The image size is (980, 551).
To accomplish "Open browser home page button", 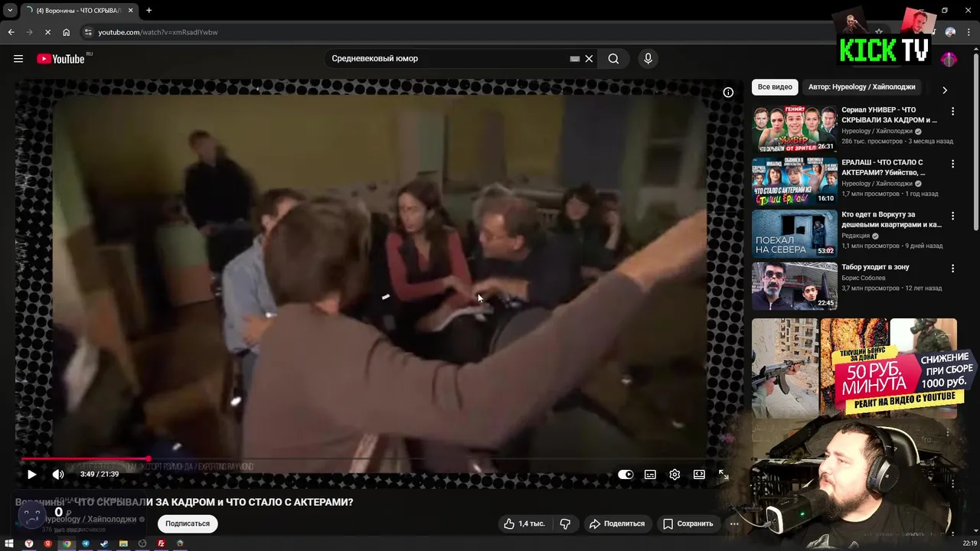I will [x=67, y=32].
